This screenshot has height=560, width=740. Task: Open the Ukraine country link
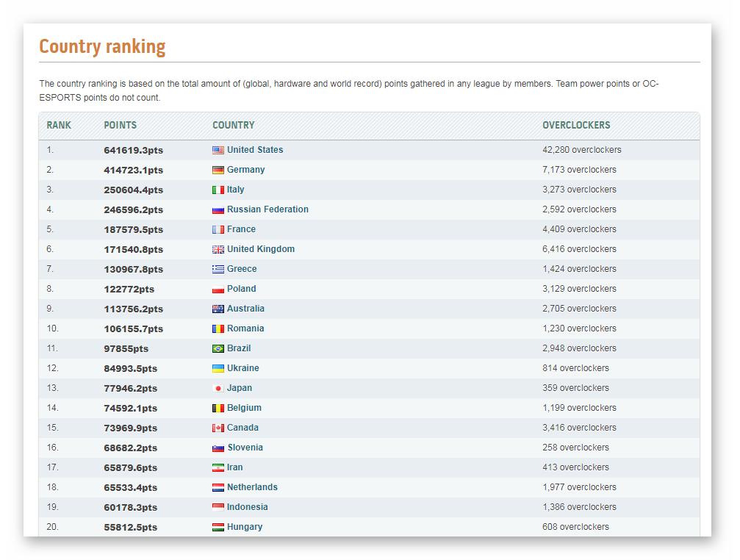pos(243,367)
